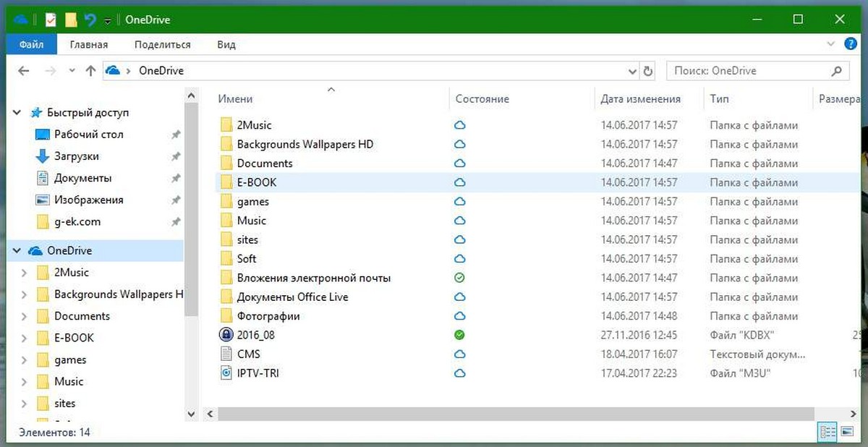Go forward with the right arrow button
Image resolution: width=868 pixels, height=447 pixels.
50,71
